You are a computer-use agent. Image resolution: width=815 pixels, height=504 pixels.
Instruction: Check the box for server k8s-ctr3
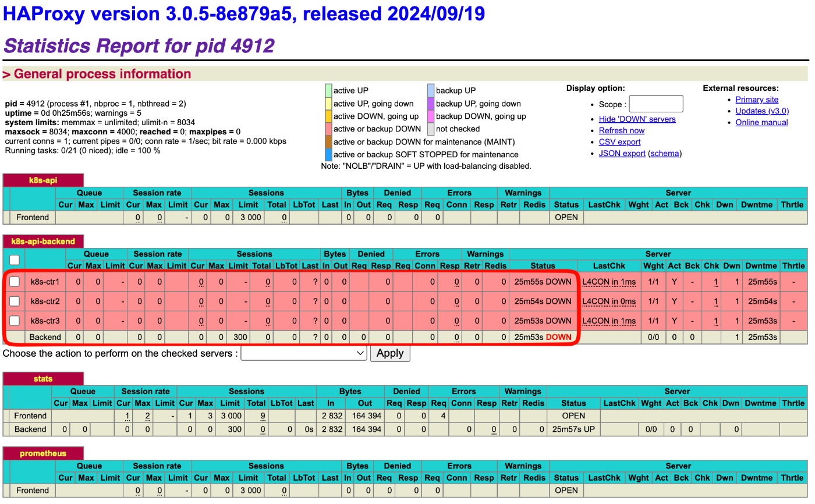point(14,320)
